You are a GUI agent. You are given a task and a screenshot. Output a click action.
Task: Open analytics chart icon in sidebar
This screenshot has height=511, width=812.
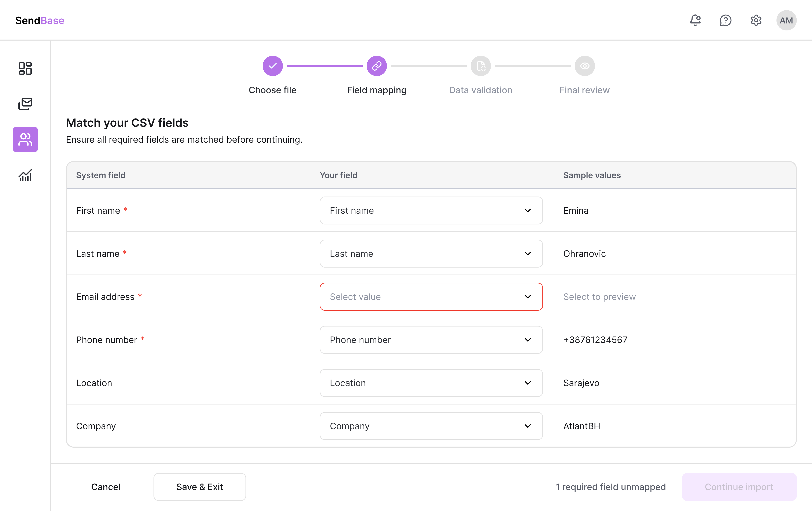click(25, 175)
